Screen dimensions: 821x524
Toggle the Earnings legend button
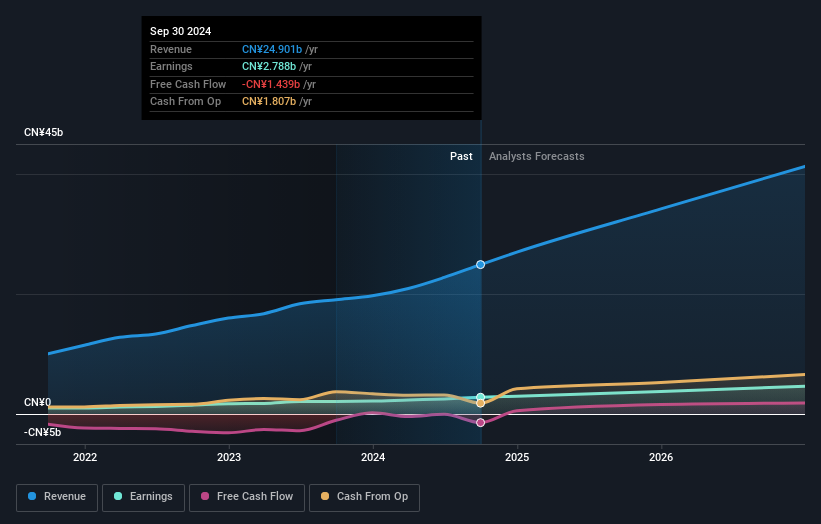point(143,497)
